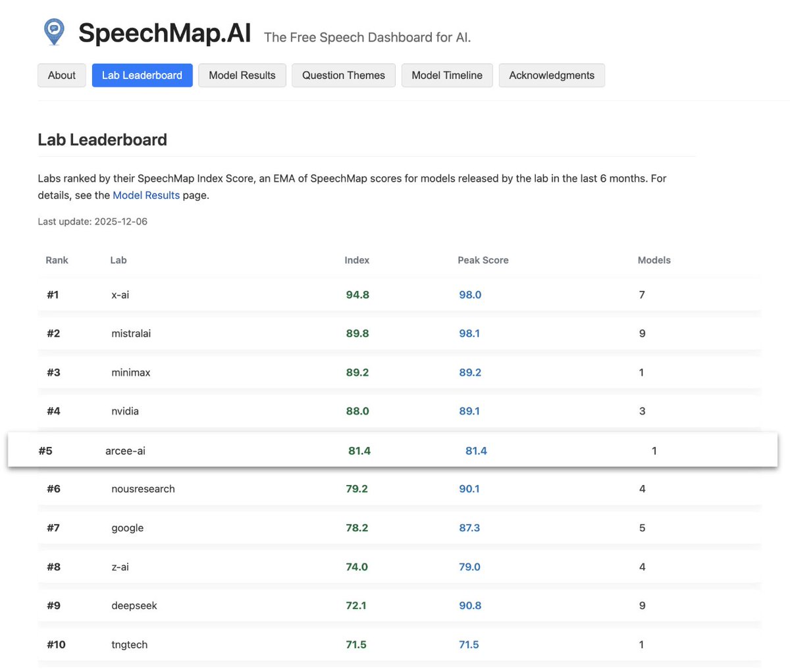Go to the Model Timeline tab
The image size is (790, 672).
447,75
